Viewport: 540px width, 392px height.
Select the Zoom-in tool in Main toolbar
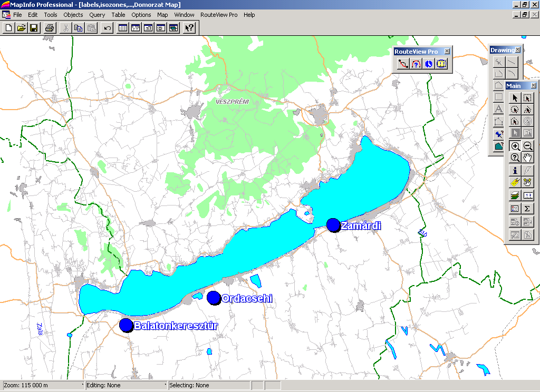515,146
